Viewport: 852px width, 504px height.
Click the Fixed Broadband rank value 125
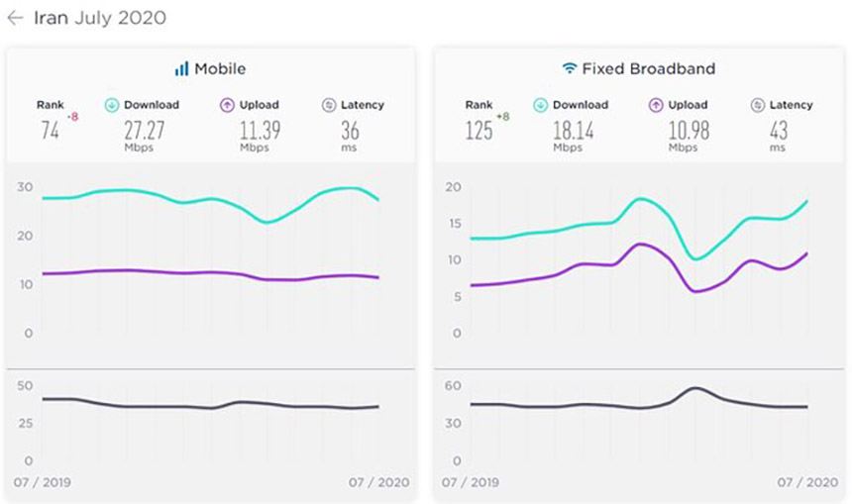[x=479, y=130]
